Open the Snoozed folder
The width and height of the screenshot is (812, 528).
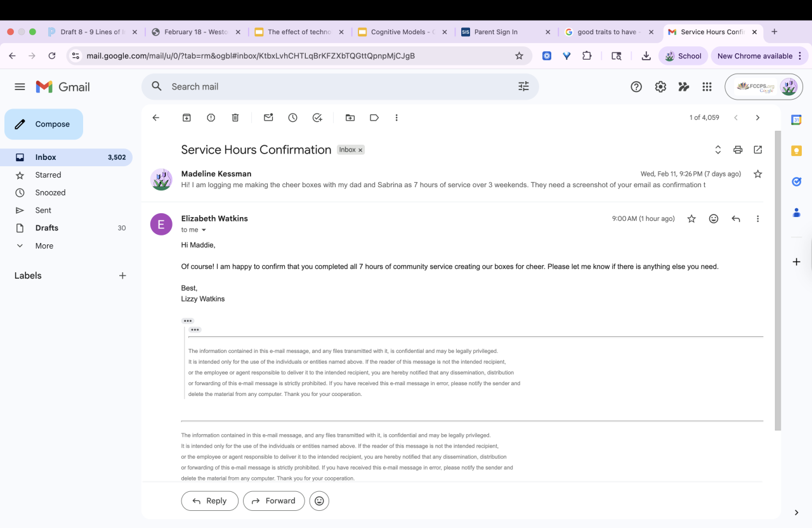point(66,193)
